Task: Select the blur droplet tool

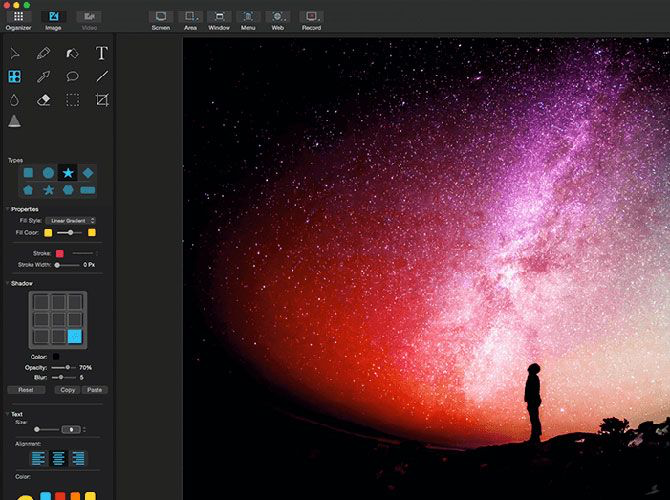Action: click(x=15, y=100)
